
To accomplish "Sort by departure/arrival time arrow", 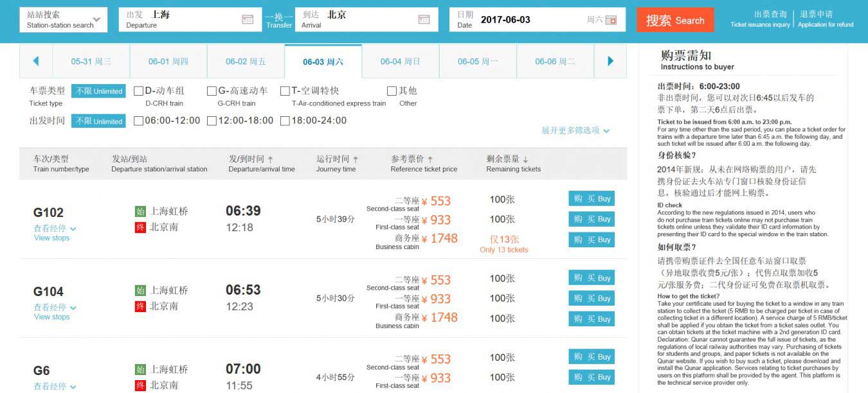I will coord(271,159).
